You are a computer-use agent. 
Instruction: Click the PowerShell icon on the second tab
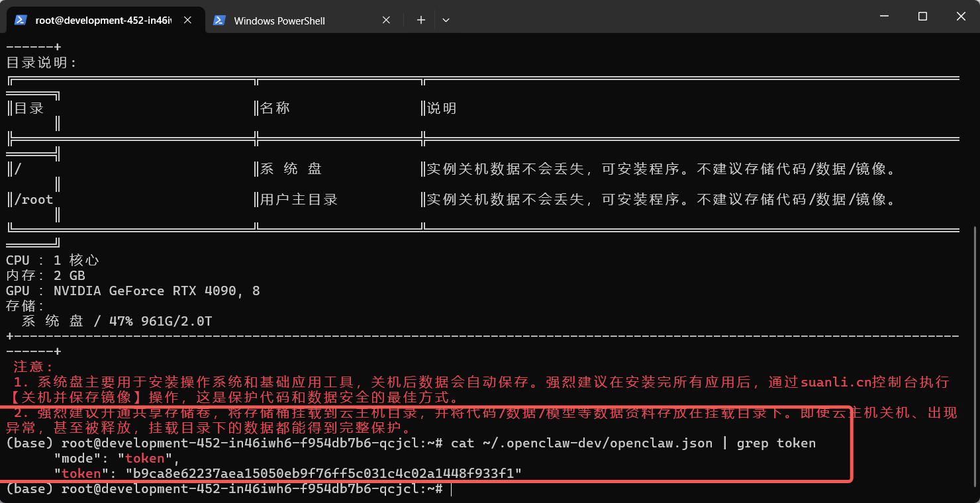coord(219,21)
